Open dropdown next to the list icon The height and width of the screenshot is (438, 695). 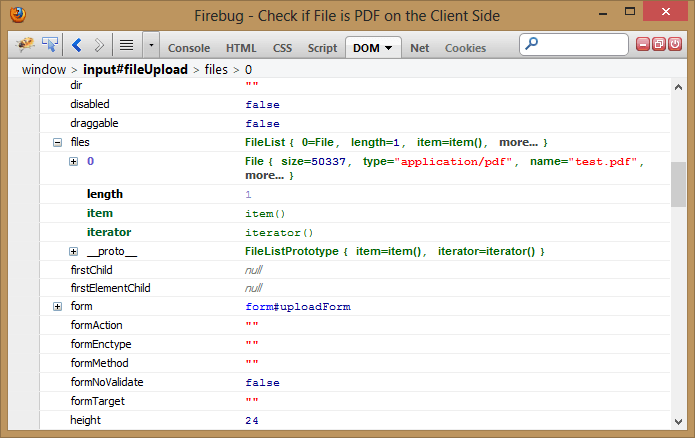[151, 46]
